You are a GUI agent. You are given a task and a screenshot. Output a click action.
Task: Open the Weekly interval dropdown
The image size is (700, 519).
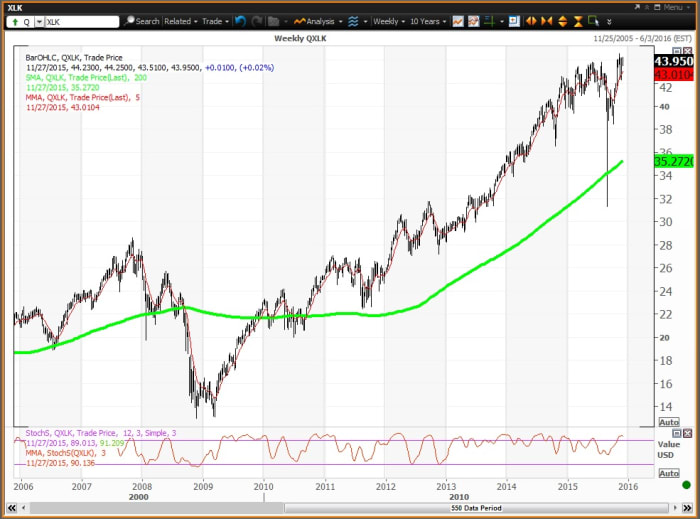click(389, 21)
